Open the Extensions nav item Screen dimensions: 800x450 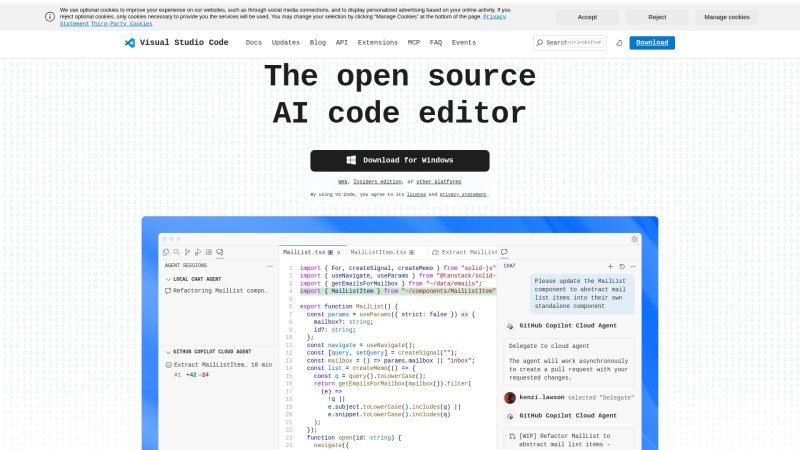[x=378, y=43]
